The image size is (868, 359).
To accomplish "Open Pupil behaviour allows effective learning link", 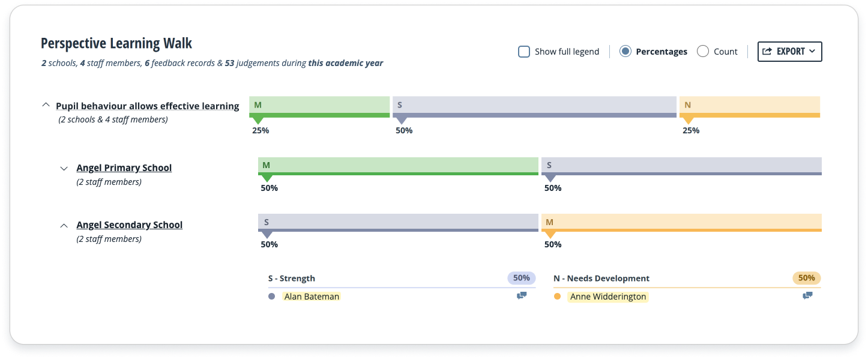I will [147, 106].
